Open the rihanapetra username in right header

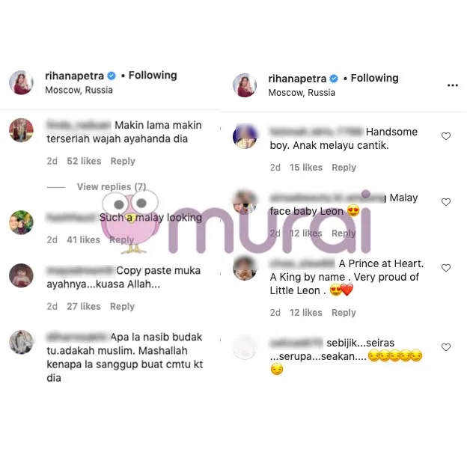[x=297, y=79]
